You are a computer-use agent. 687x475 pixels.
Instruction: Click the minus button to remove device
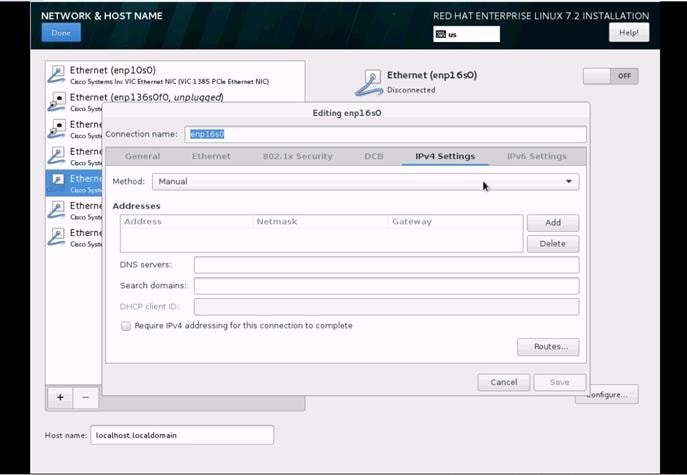[85, 397]
